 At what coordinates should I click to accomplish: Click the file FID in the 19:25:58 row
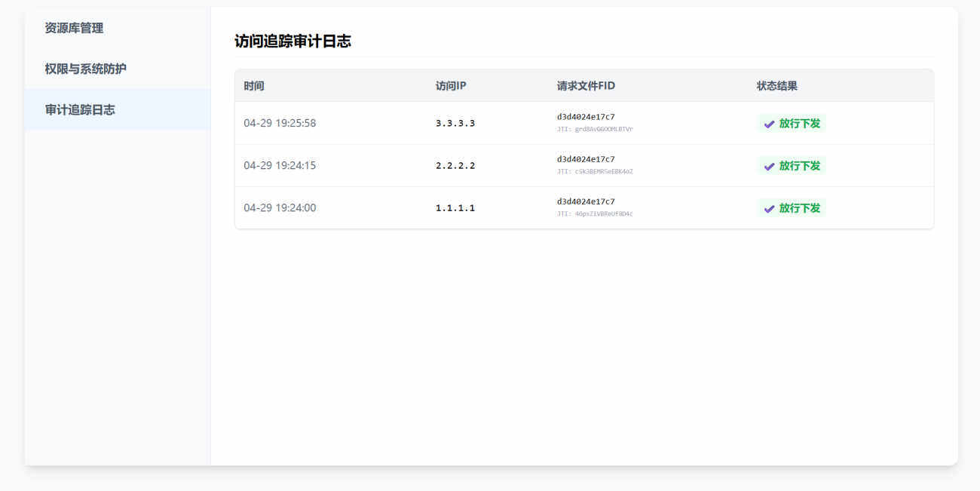pyautogui.click(x=586, y=117)
